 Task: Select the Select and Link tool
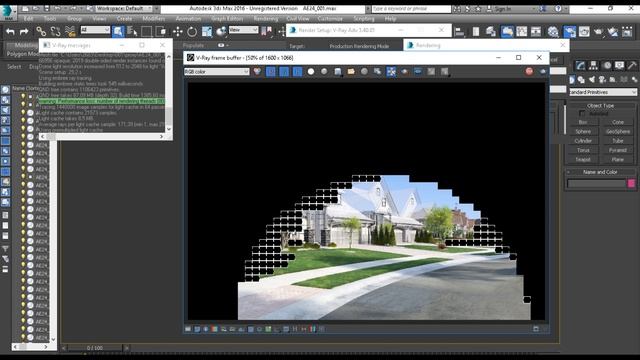[41, 31]
